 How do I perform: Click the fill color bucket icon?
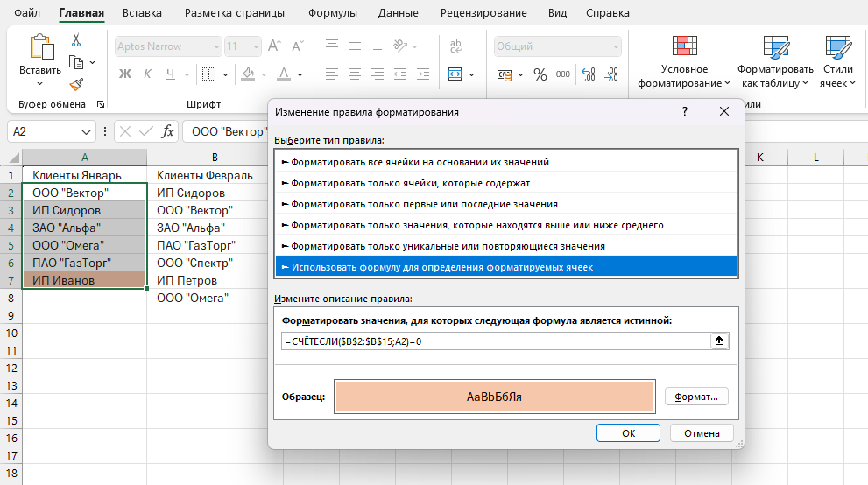click(248, 74)
